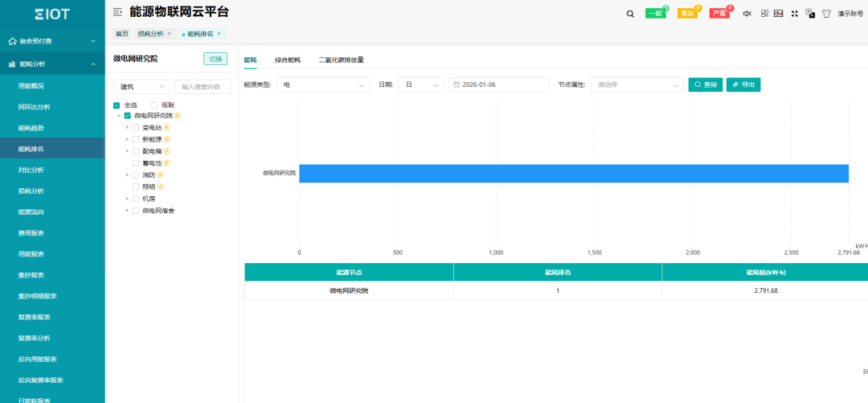Open the red 严重 alarm badge
Screen dimensions: 868x403
(x=719, y=14)
